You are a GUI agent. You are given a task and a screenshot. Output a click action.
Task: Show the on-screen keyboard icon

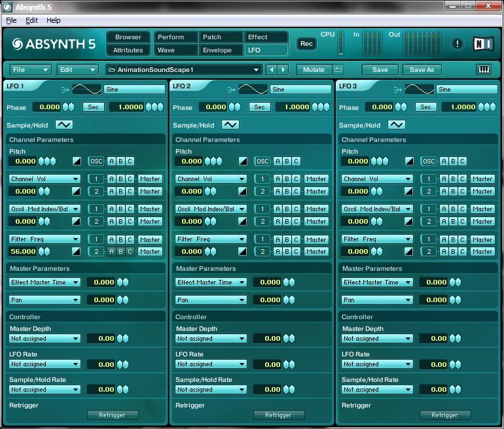484,70
